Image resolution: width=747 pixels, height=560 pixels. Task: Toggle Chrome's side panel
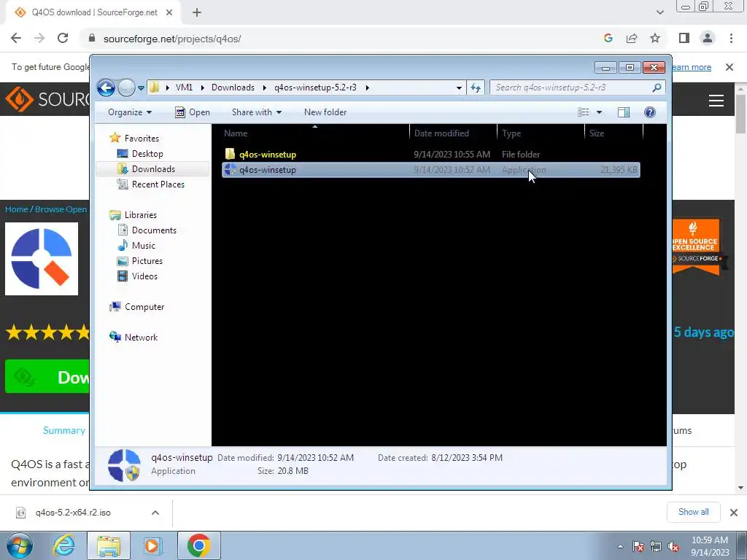pos(684,39)
